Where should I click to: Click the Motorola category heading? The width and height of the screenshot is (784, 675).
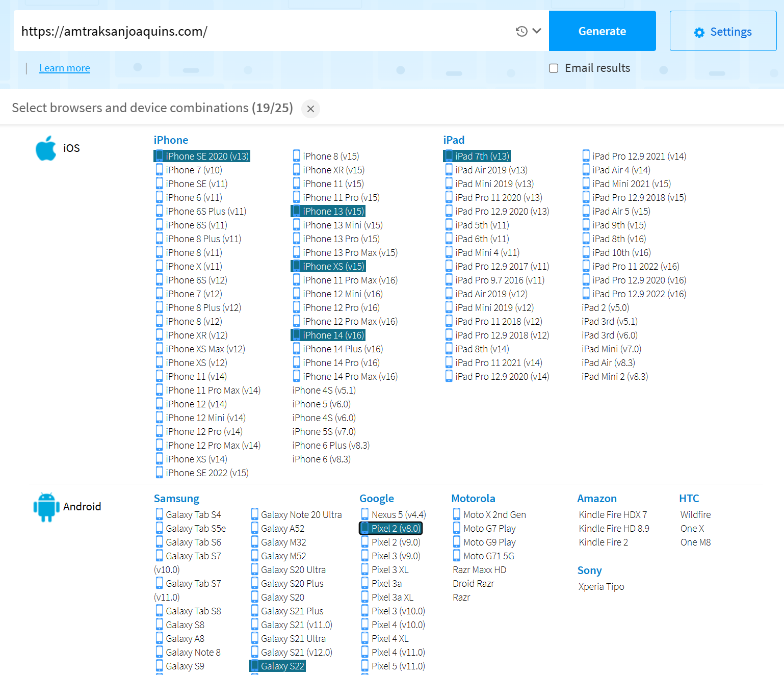click(473, 498)
